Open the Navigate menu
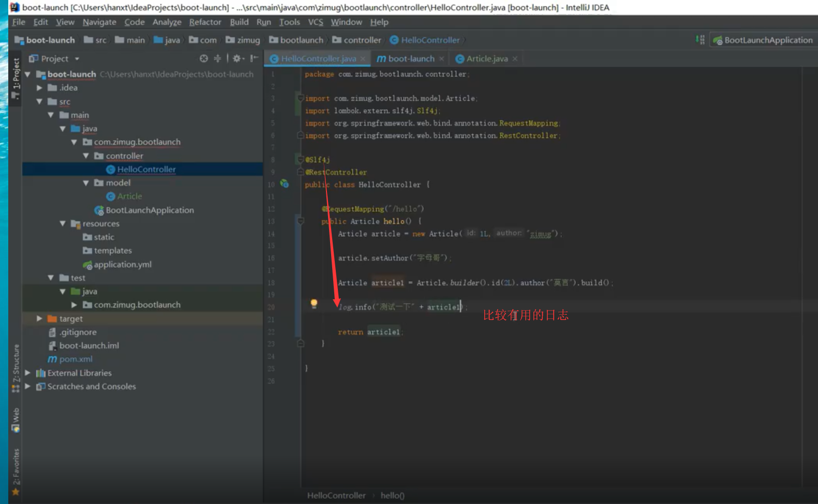Viewport: 818px width, 504px height. click(99, 22)
